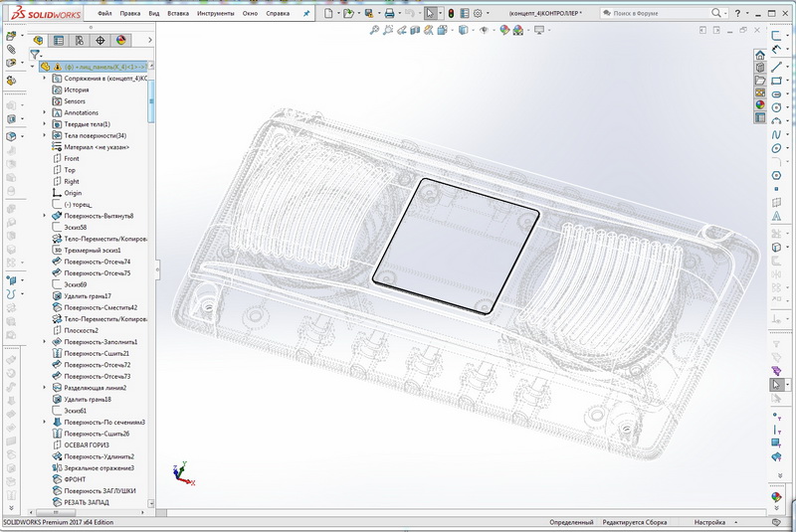Viewport: 796px width, 532px height.
Task: Switch to FeatureManager design tree tab
Action: click(38, 40)
